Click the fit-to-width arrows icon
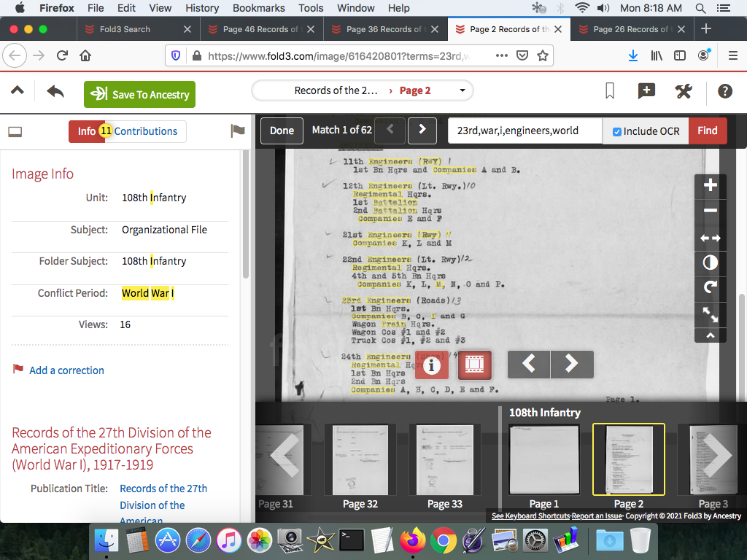This screenshot has width=747, height=560. point(711,238)
